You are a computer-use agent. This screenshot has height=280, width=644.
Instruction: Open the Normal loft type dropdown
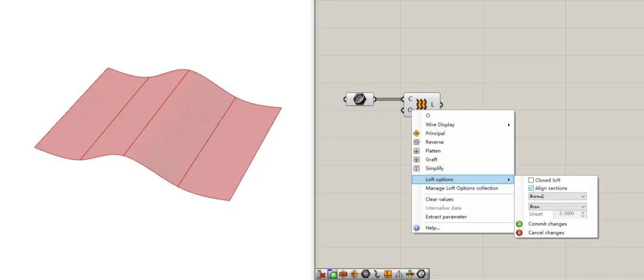tap(558, 197)
